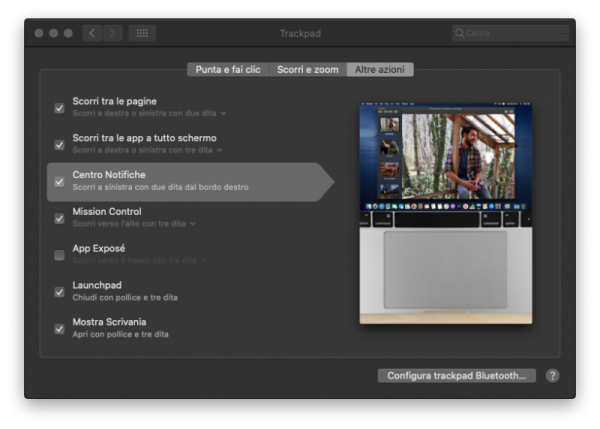Viewport: 600px width, 429px height.
Task: Switch to the Punta e fai clic tab
Action: [x=228, y=70]
